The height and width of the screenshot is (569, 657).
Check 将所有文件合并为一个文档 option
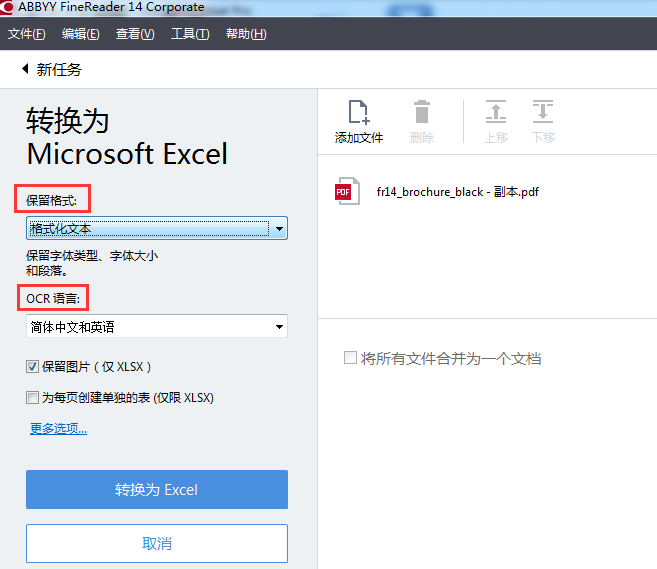coord(350,358)
